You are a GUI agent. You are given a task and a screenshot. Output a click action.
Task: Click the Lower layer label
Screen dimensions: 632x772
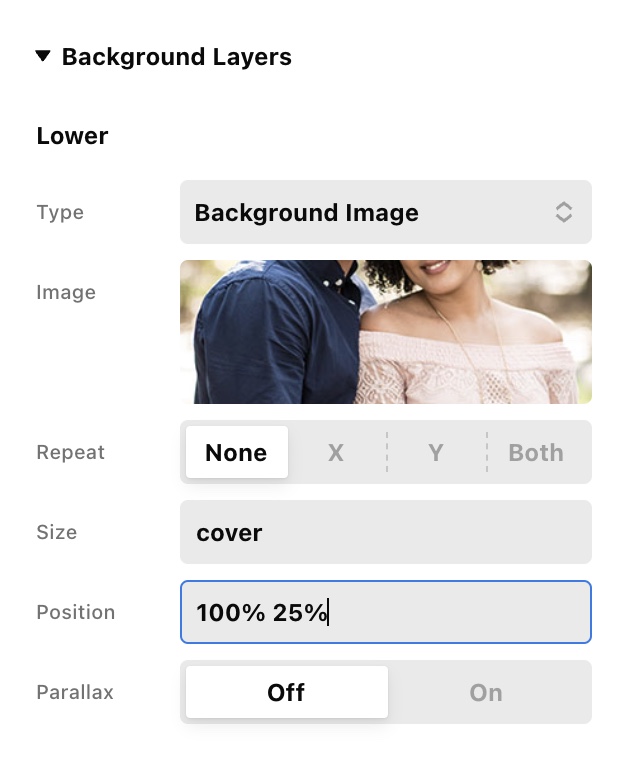point(72,136)
